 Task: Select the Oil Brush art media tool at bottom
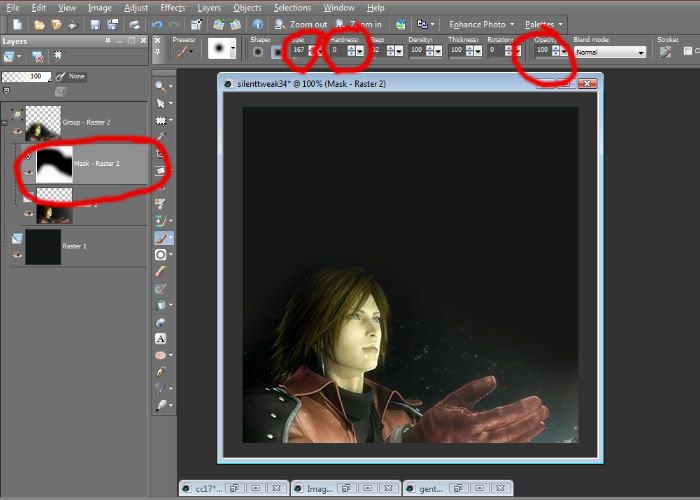click(160, 405)
